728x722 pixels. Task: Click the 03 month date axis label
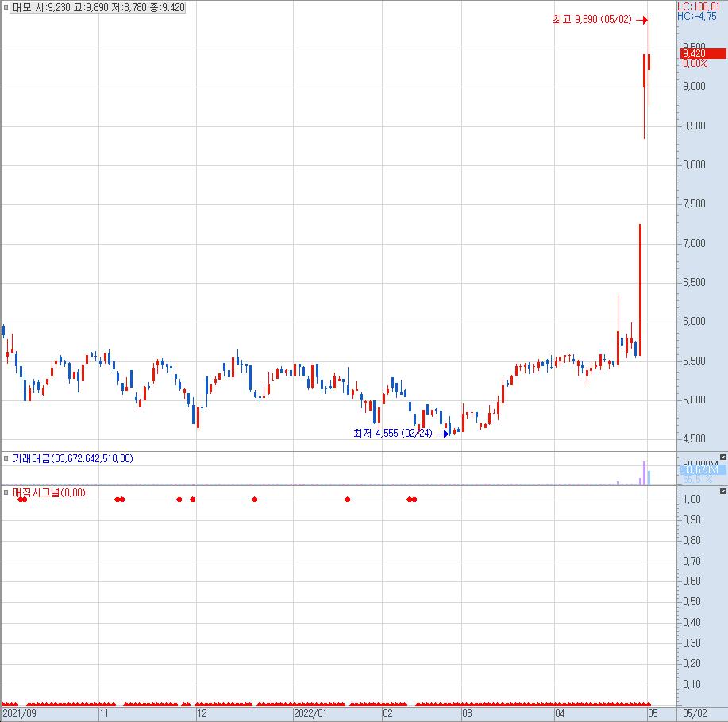click(467, 713)
